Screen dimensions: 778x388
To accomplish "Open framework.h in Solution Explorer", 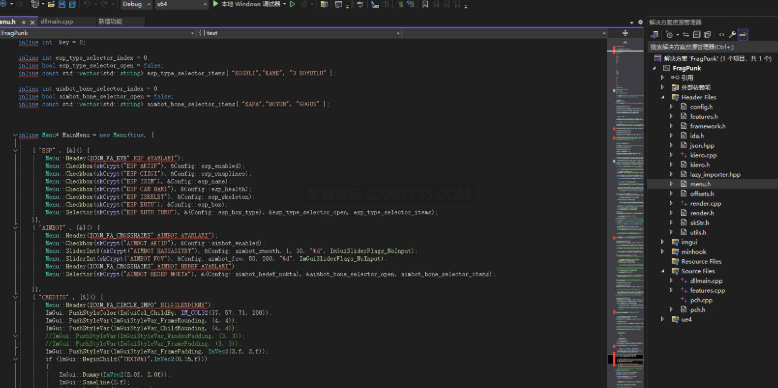I will tap(708, 126).
